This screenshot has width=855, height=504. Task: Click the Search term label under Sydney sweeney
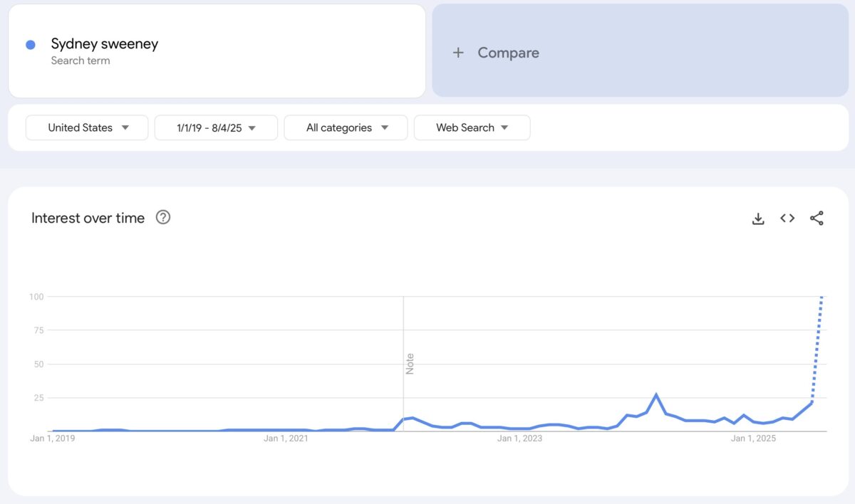click(x=81, y=61)
